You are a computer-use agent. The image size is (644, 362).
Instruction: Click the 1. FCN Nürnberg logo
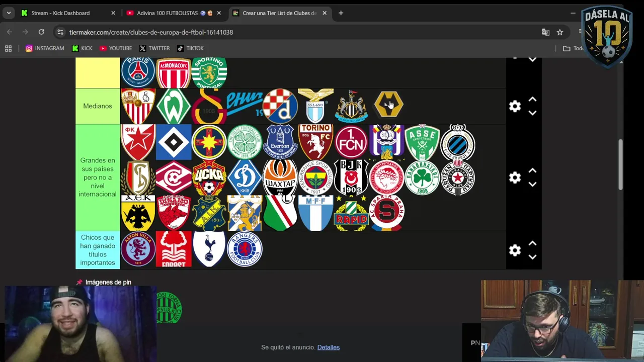351,142
